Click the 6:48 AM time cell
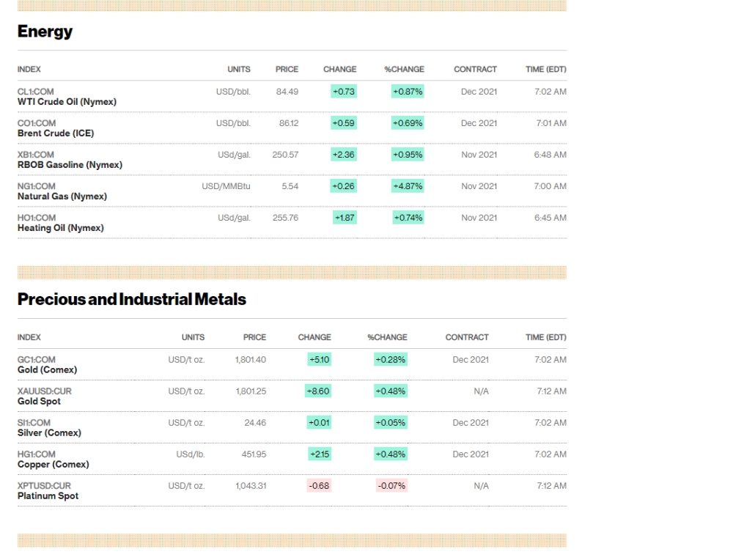Viewport: 733px width, 560px height. click(x=550, y=155)
